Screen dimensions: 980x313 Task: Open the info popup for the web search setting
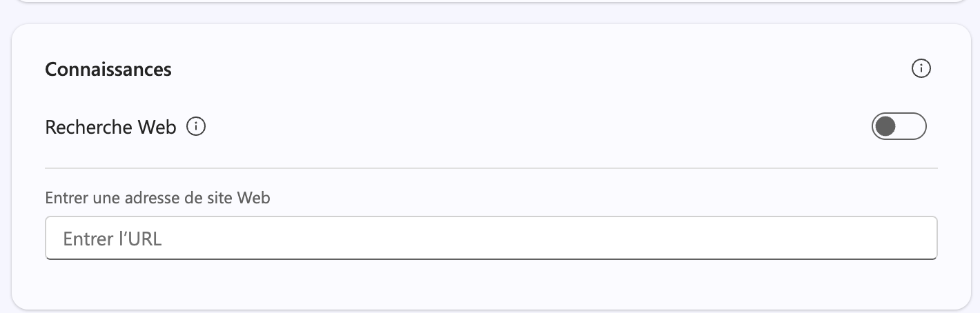coord(197,127)
